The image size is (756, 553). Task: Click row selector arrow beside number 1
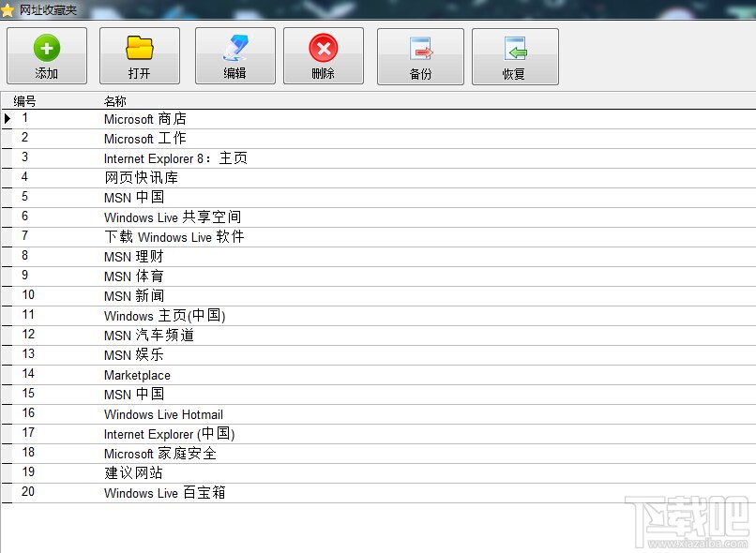(8, 118)
